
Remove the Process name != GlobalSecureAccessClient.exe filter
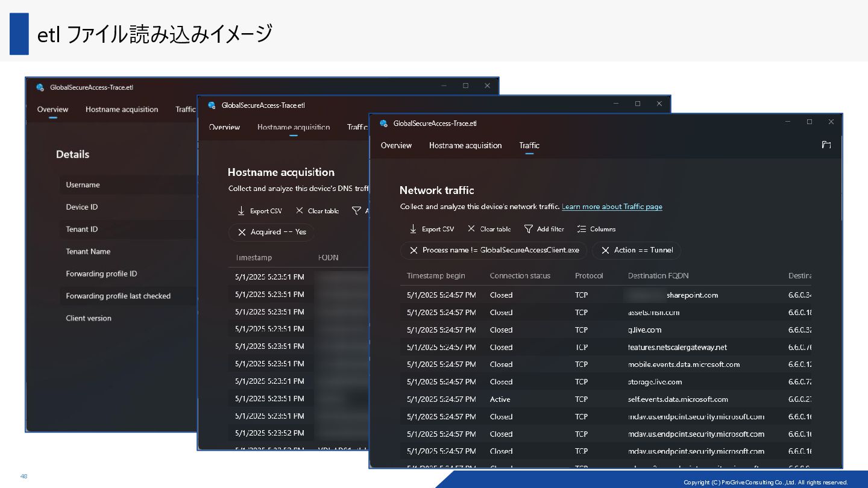pos(414,250)
